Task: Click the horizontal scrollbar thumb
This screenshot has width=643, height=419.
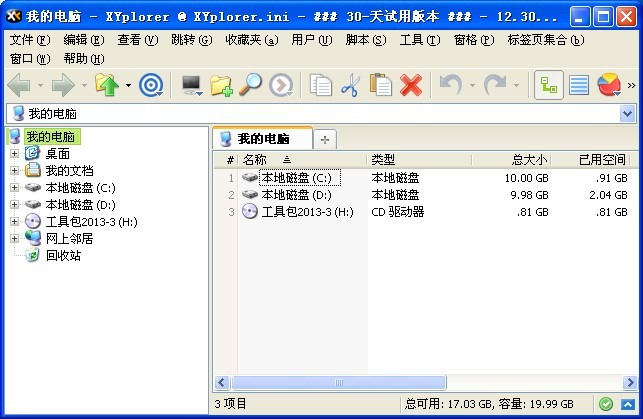Action: coord(339,383)
